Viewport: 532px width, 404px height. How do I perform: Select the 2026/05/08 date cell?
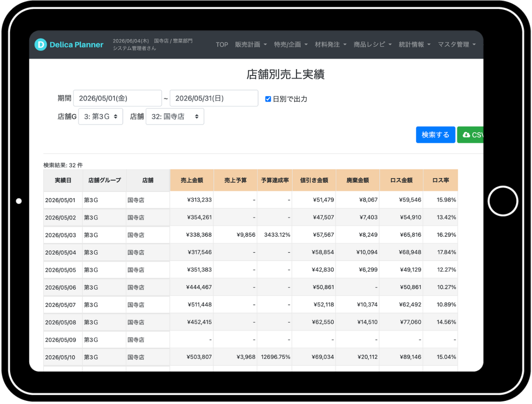click(63, 322)
